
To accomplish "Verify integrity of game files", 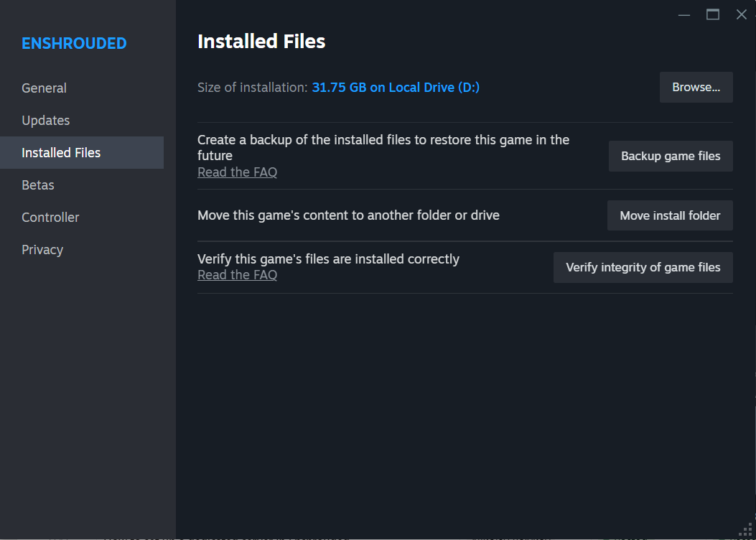I will (x=643, y=267).
